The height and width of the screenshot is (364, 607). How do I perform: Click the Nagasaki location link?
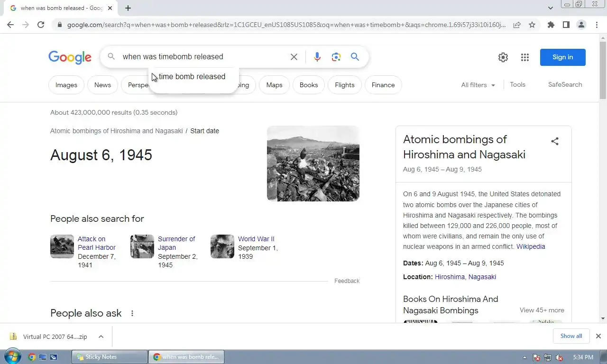(x=482, y=277)
